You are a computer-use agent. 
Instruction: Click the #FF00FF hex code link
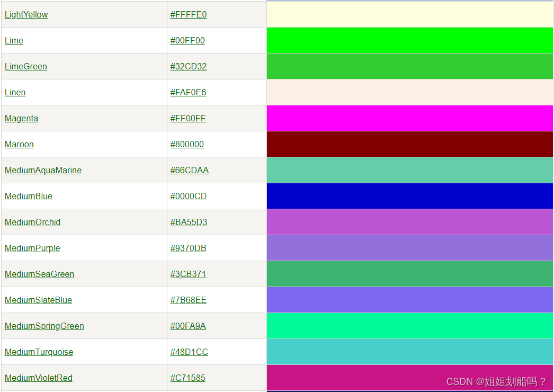pyautogui.click(x=187, y=119)
